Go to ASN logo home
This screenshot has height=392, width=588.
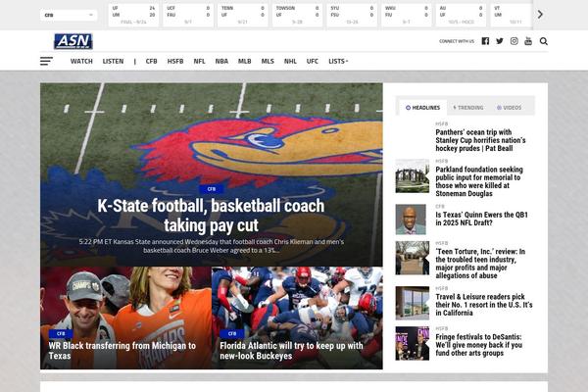click(x=73, y=41)
